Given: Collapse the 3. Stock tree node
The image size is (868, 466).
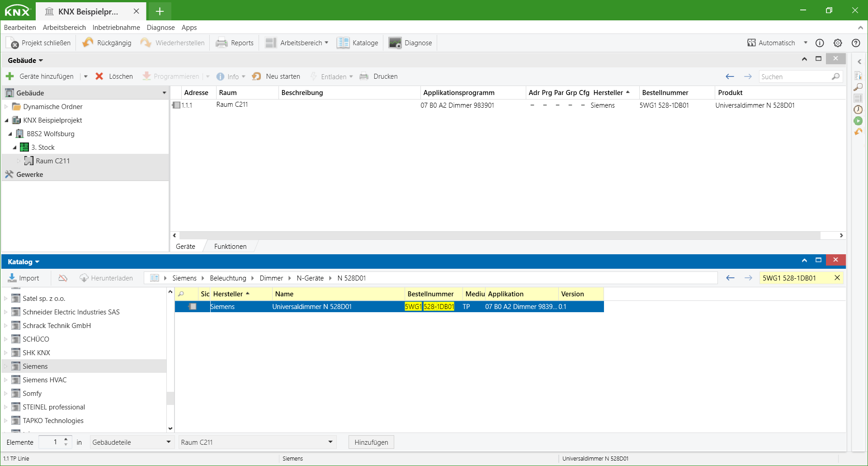Looking at the screenshot, I should pos(14,147).
